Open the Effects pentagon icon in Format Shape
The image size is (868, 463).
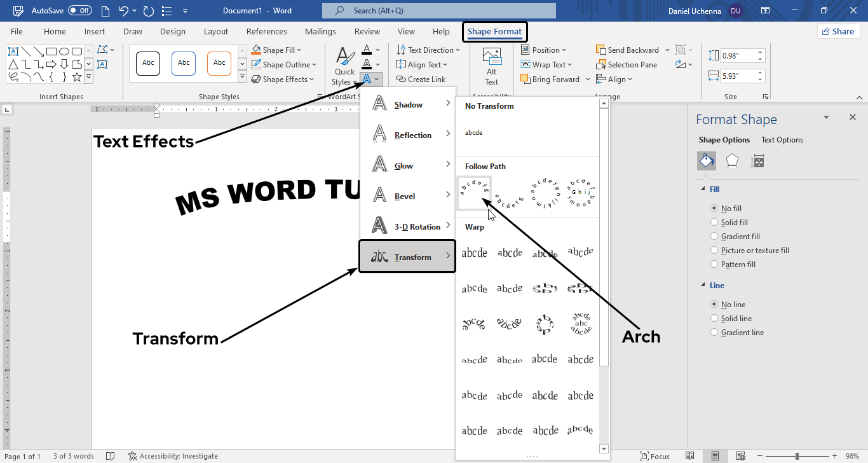(732, 161)
